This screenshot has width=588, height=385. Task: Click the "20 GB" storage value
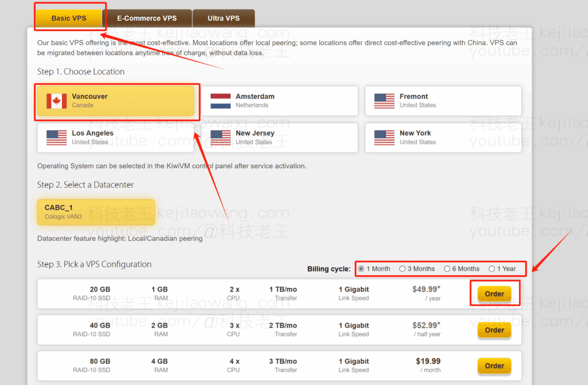100,289
